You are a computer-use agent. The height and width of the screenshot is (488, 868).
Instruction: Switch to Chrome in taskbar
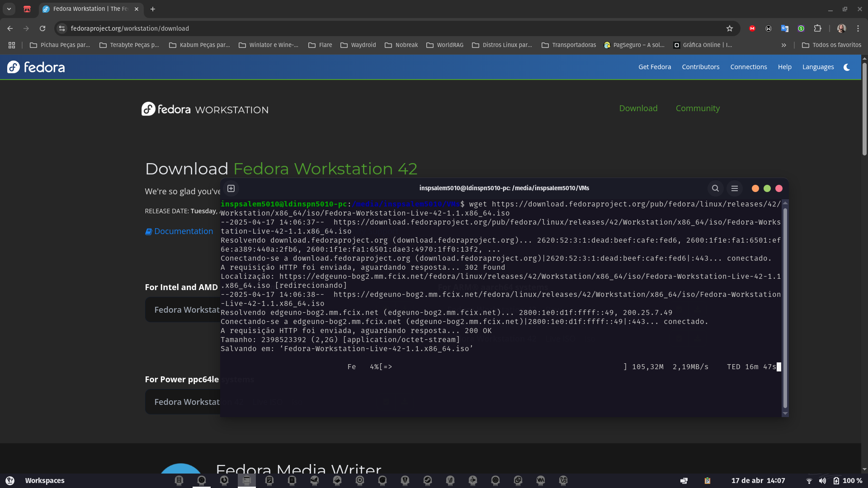pyautogui.click(x=202, y=480)
